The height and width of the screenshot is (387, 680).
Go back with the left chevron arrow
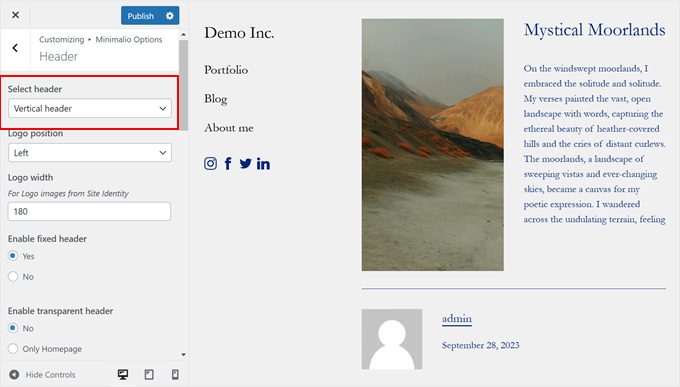coord(15,48)
